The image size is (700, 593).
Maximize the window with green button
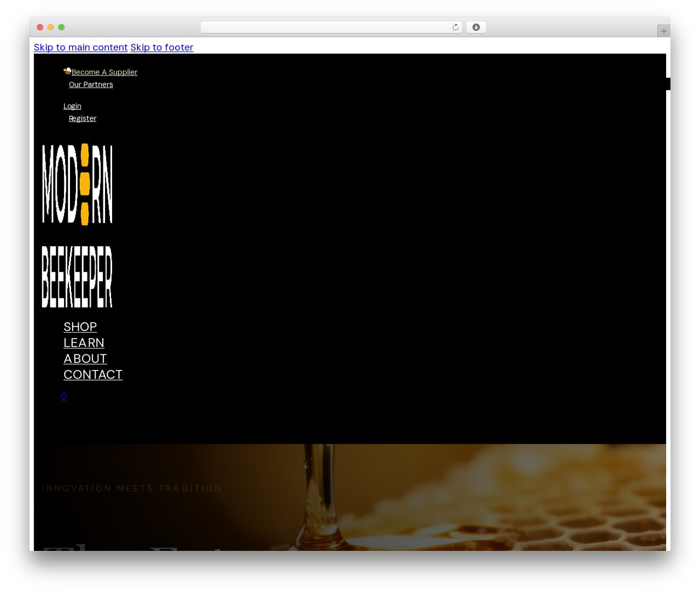[61, 27]
